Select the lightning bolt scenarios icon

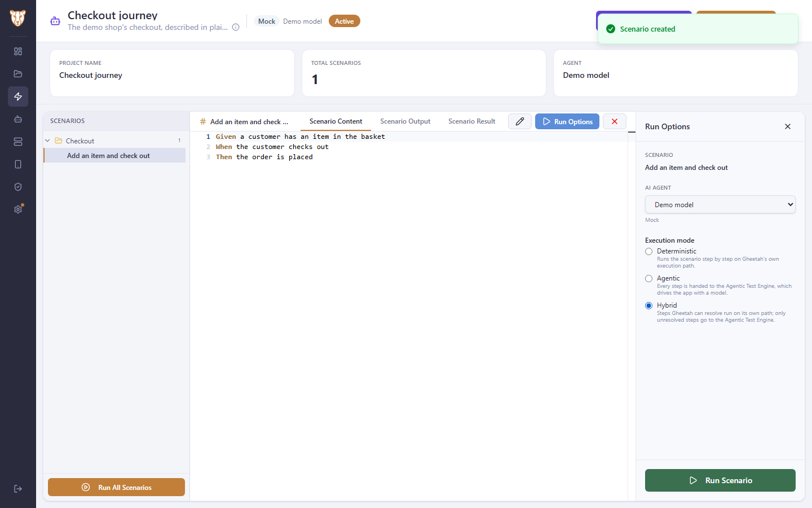(18, 97)
